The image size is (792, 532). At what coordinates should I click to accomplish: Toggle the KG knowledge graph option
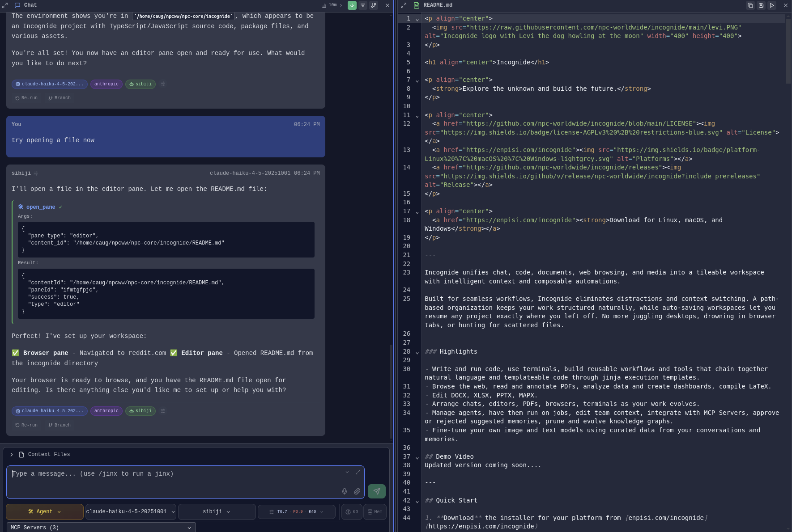352,512
